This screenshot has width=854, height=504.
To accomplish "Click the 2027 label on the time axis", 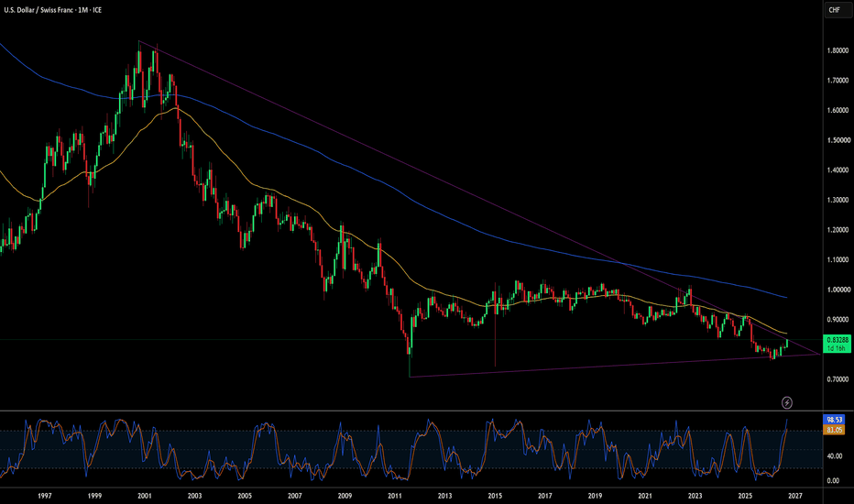I will 794,496.
